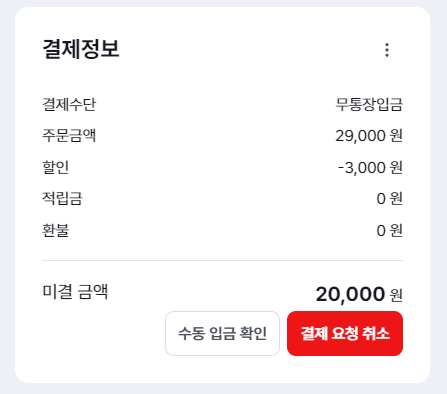Click the 원 unit beside 20,000
This screenshot has height=394, width=447.
pos(396,295)
